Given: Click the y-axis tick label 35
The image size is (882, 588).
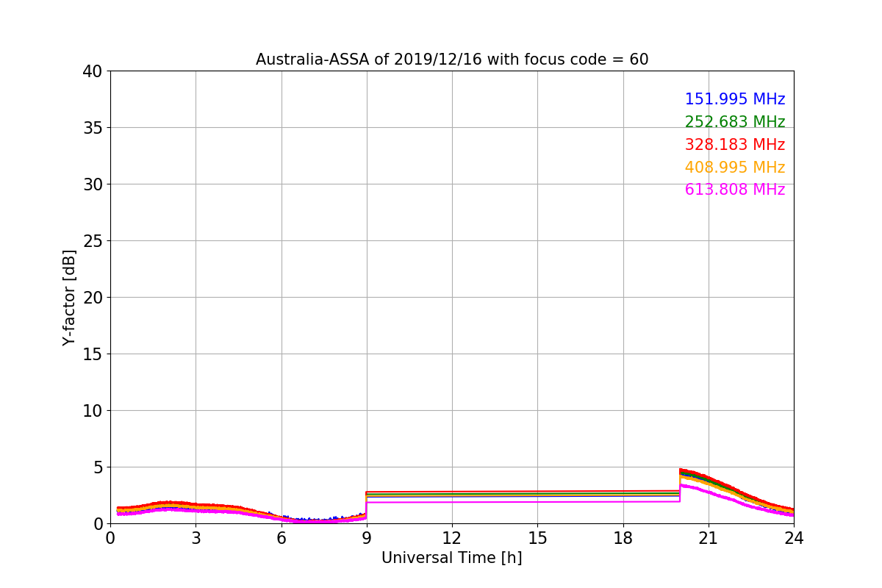Looking at the screenshot, I should tap(93, 128).
